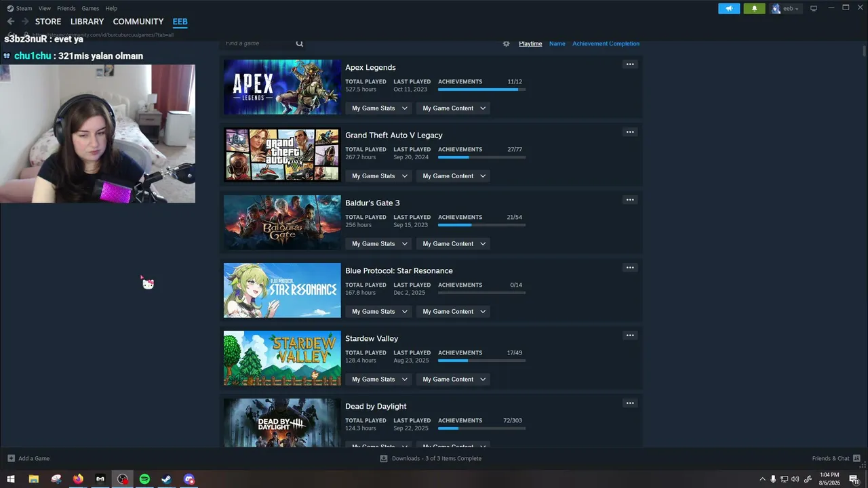Viewport: 868px width, 488px height.
Task: Open Blue Protocol three-dot options menu
Action: click(x=630, y=268)
